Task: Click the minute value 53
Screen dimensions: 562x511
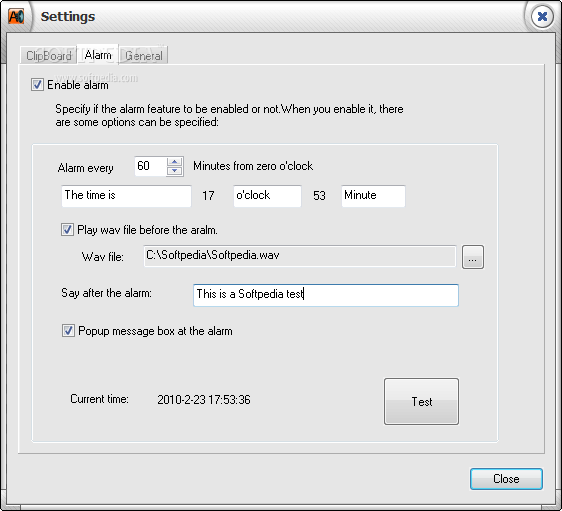Action: [319, 196]
